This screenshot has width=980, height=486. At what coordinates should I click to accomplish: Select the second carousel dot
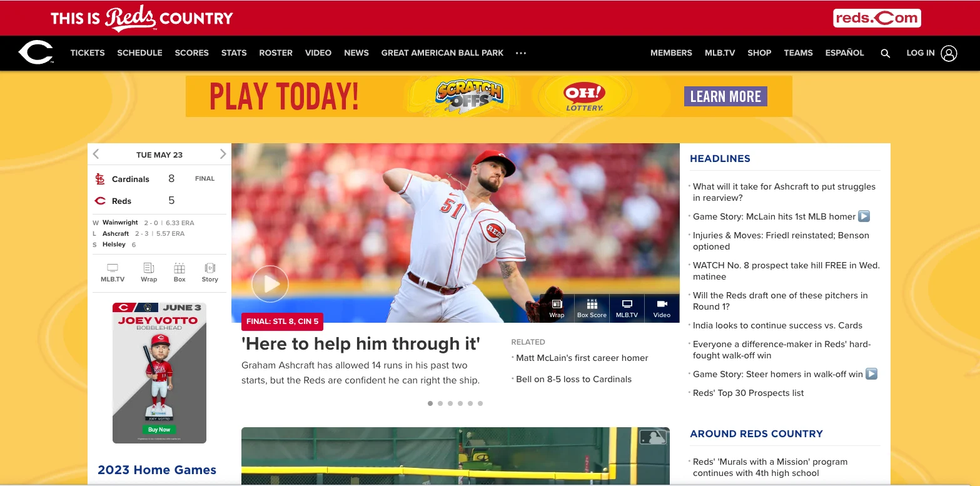(440, 403)
